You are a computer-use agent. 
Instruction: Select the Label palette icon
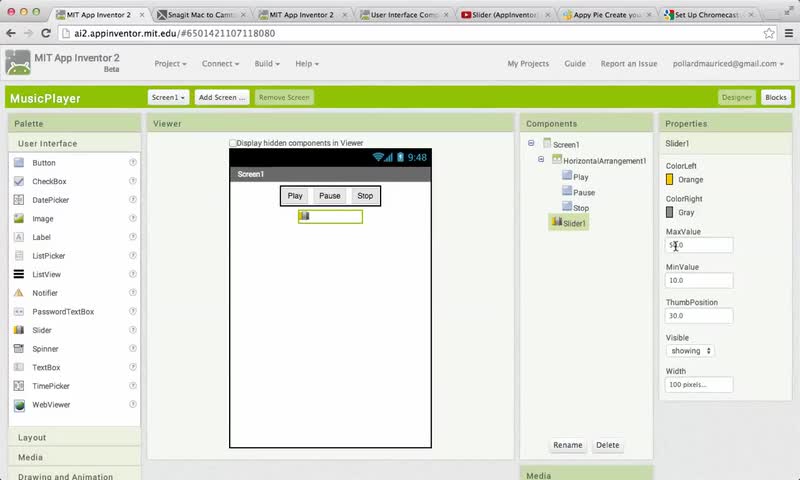(x=19, y=237)
